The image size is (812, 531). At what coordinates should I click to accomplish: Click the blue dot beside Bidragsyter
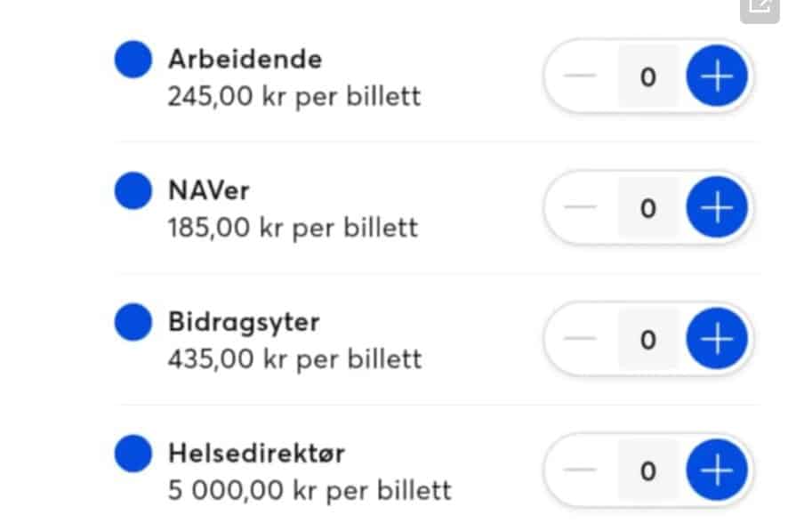pyautogui.click(x=133, y=322)
